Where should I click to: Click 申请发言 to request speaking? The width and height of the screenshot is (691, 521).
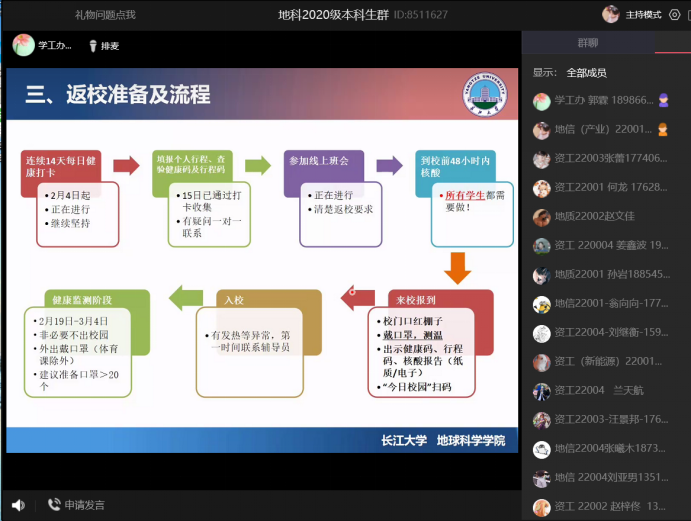pos(75,505)
